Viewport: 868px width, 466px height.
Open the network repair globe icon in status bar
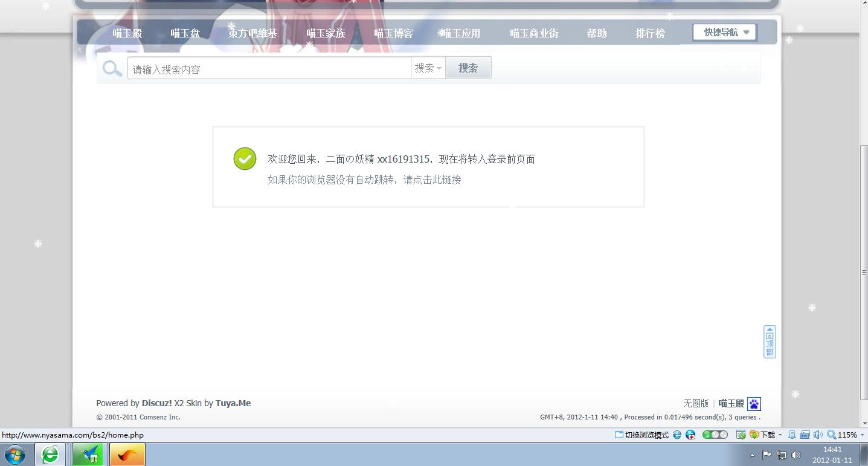click(690, 435)
